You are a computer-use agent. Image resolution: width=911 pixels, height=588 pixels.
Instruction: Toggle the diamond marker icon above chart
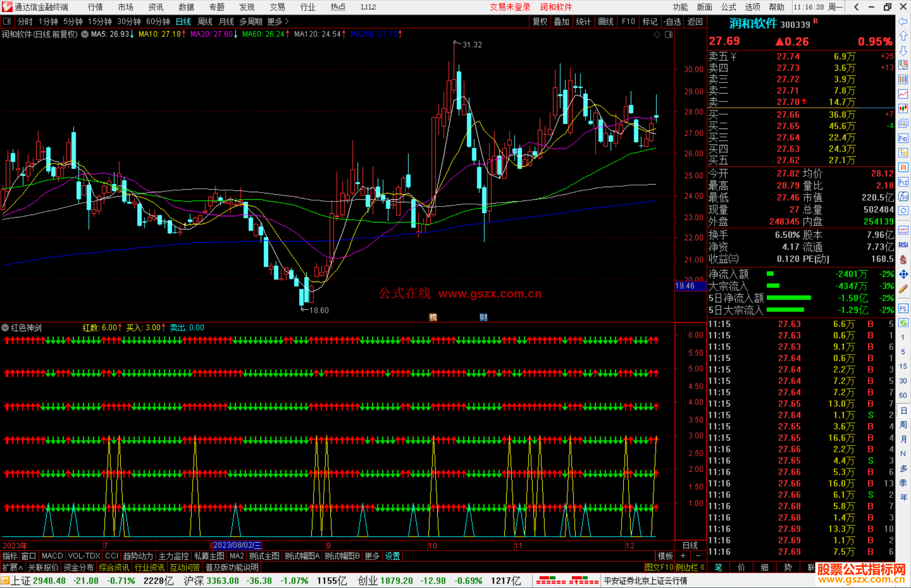click(x=657, y=35)
